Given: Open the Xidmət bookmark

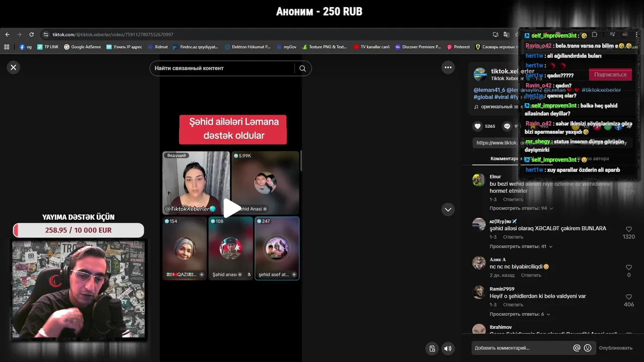Looking at the screenshot, I should pos(157,47).
